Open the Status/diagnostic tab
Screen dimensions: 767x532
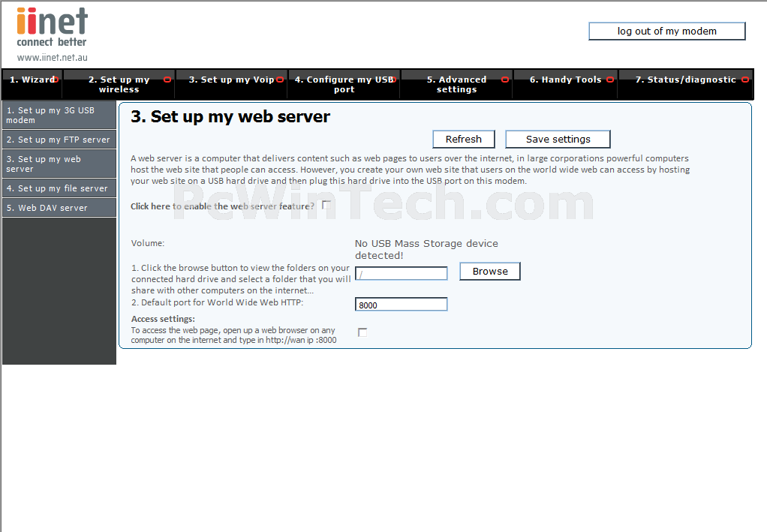pos(686,84)
